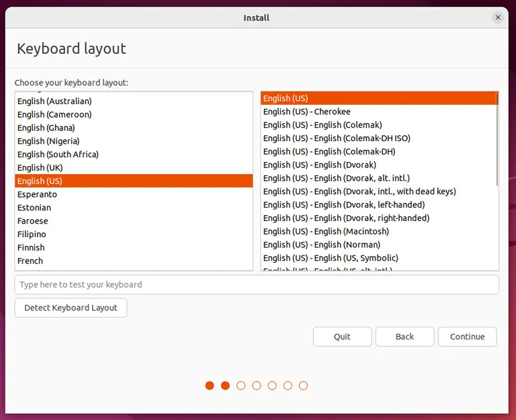Choose English (Macintosh) variant
This screenshot has height=420, width=516.
click(379, 231)
